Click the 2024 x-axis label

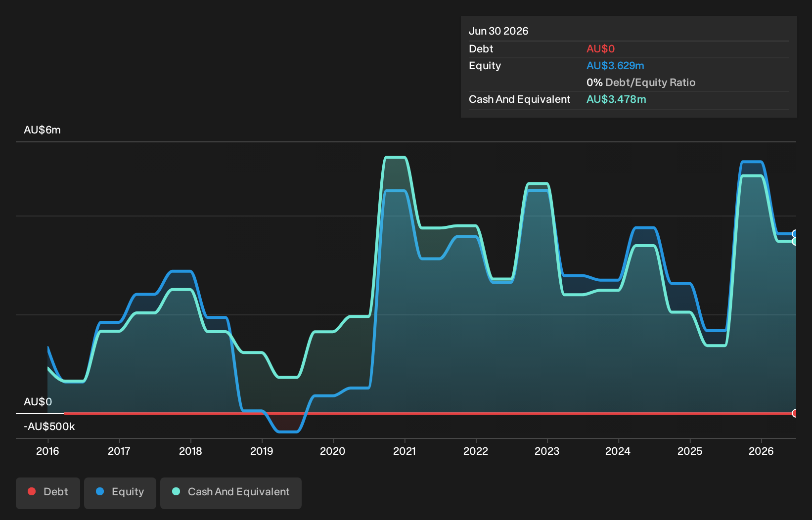(x=618, y=451)
